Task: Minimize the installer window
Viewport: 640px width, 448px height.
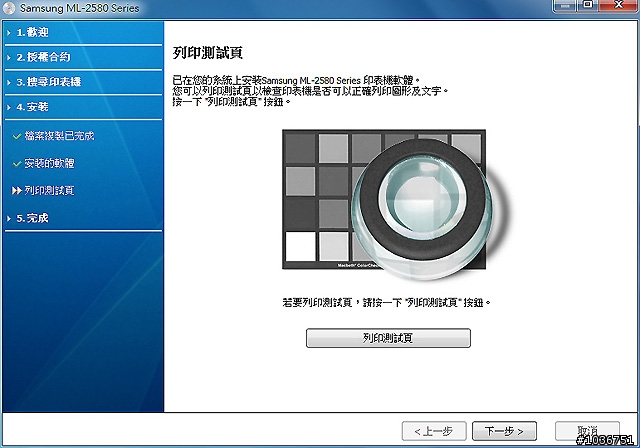Action: pyautogui.click(x=565, y=6)
